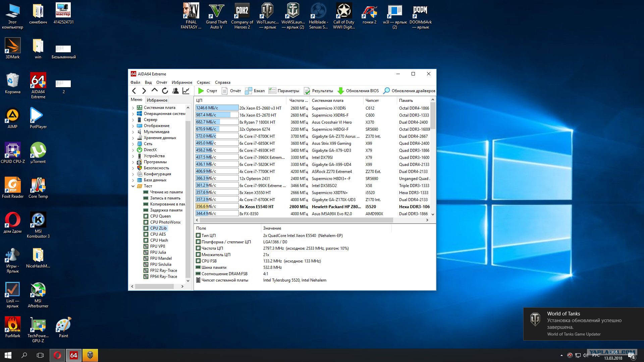Select the CPU Queen benchmark
Image resolution: width=644 pixels, height=362 pixels.
click(160, 216)
